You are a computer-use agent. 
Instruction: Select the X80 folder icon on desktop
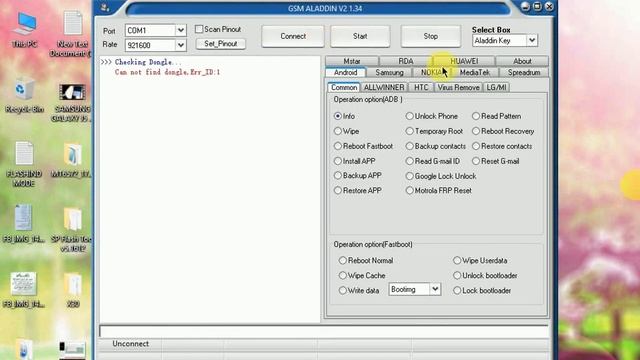[73, 290]
